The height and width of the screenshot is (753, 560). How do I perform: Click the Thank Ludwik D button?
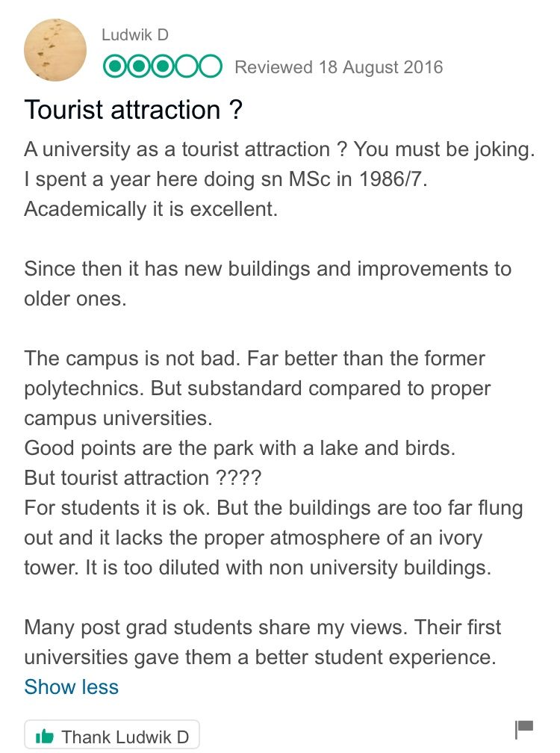pyautogui.click(x=112, y=735)
